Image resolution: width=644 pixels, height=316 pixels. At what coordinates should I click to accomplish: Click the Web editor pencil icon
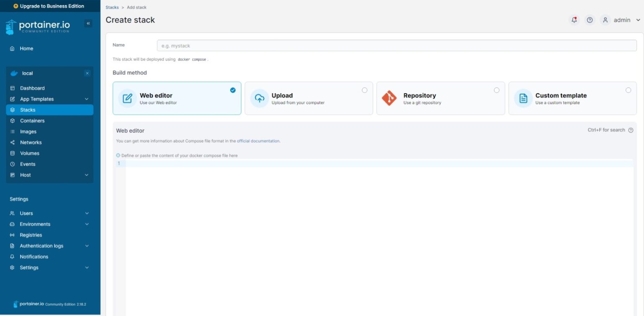127,98
